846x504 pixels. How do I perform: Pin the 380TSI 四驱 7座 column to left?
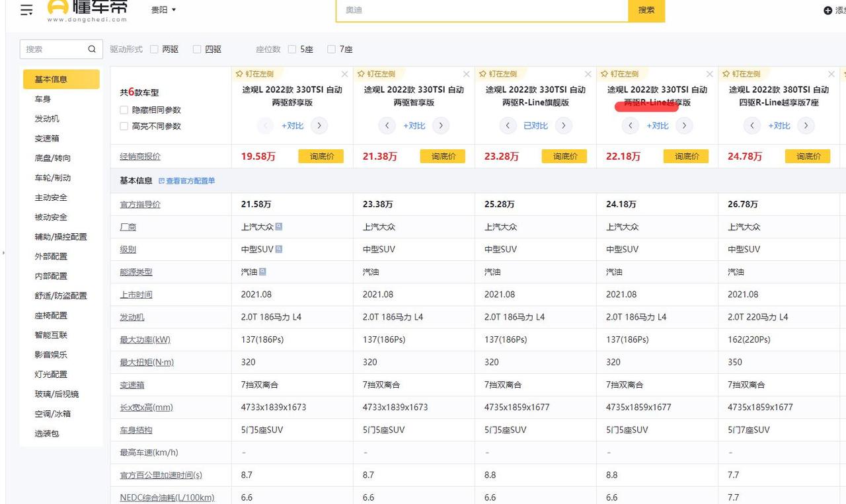(x=741, y=74)
